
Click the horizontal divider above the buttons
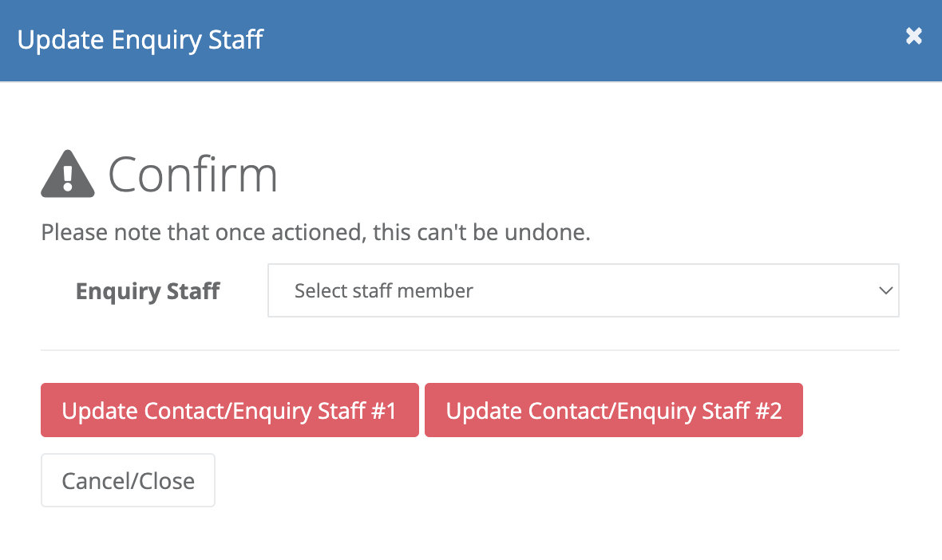tap(469, 350)
